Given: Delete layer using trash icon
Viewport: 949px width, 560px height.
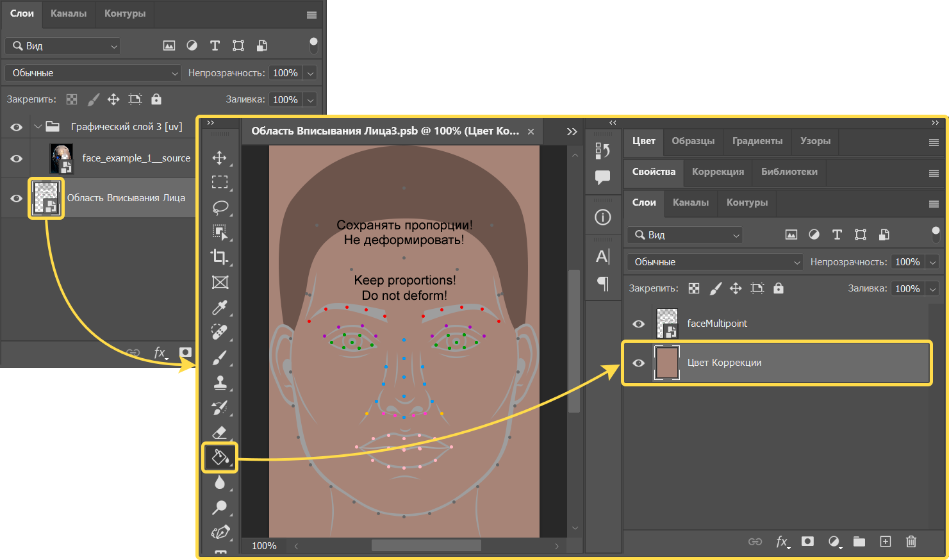Looking at the screenshot, I should (x=911, y=541).
